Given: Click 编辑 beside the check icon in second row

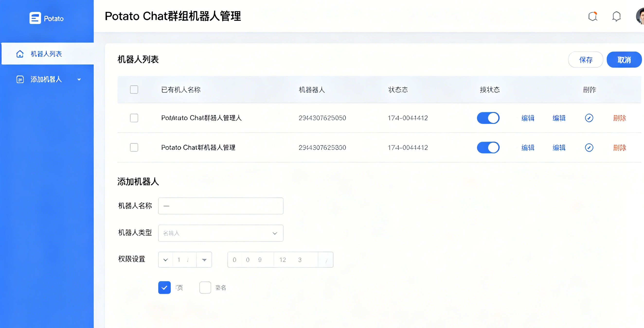Looking at the screenshot, I should point(559,148).
